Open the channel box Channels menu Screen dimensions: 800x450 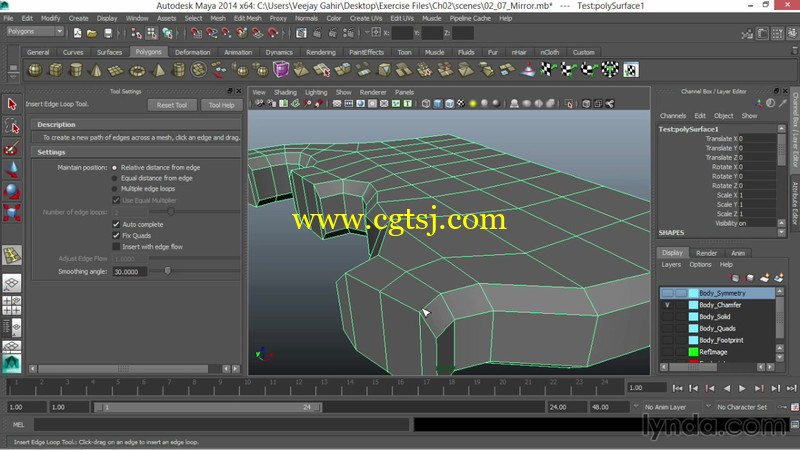(x=673, y=116)
